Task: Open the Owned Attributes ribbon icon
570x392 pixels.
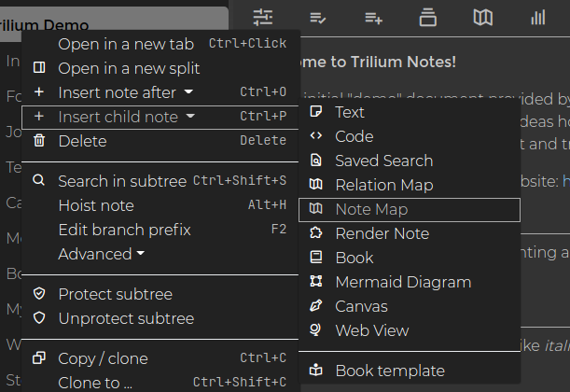Action: (x=318, y=18)
